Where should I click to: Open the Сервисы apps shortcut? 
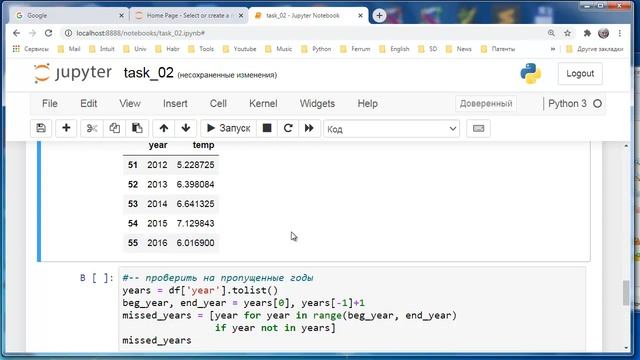[x=31, y=49]
